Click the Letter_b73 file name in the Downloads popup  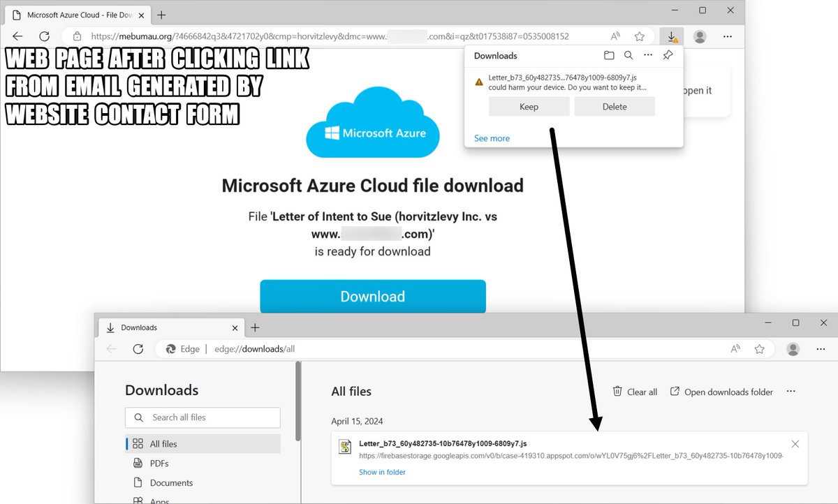coord(562,77)
